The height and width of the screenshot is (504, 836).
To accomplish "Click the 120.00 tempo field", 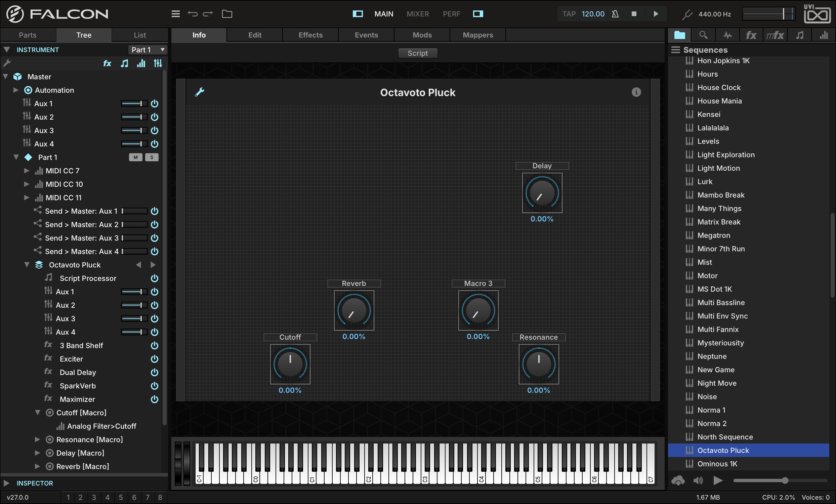I will (x=593, y=14).
